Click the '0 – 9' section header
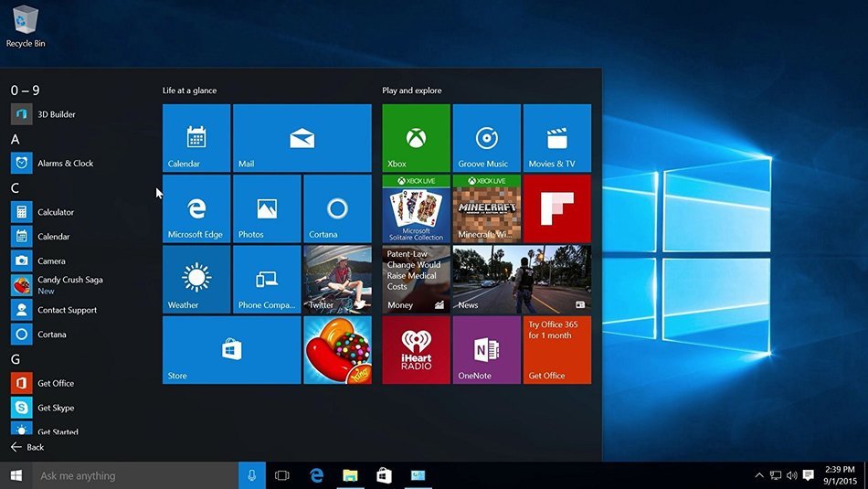The image size is (868, 489). [25, 90]
